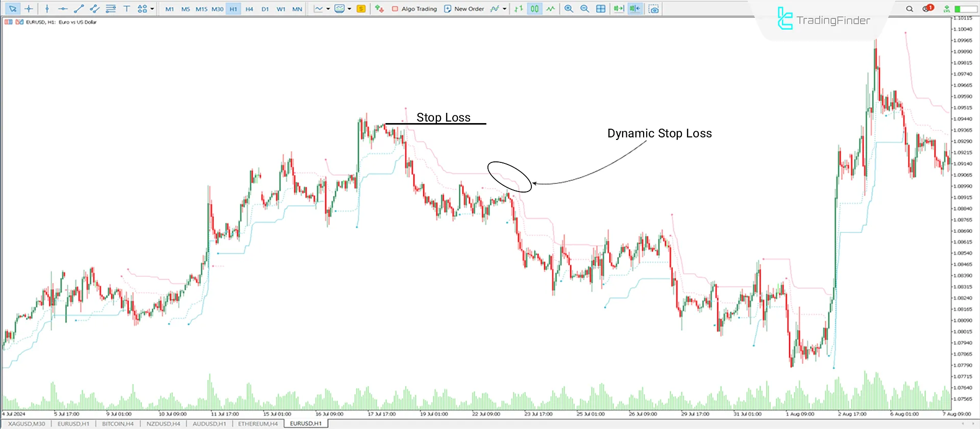The height and width of the screenshot is (429, 980).
Task: Draw a vertical line object
Action: (x=47, y=9)
